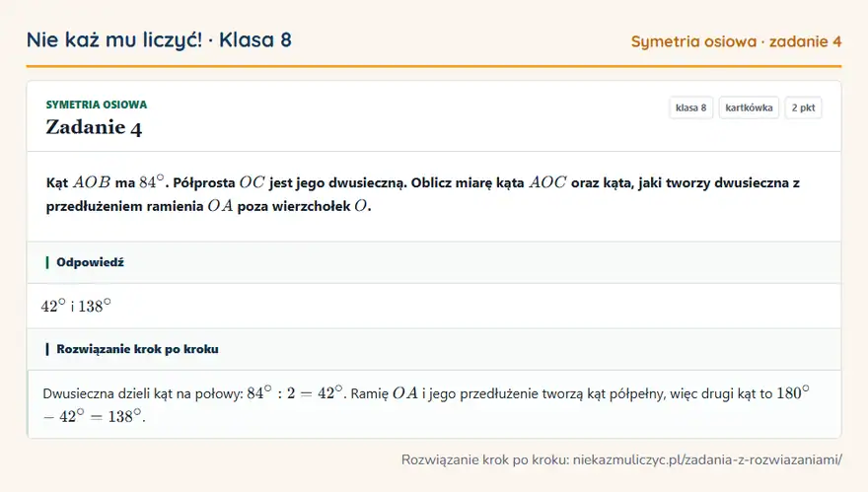The height and width of the screenshot is (492, 868).
Task: Click the '2 pkt' tag
Action: pos(803,107)
